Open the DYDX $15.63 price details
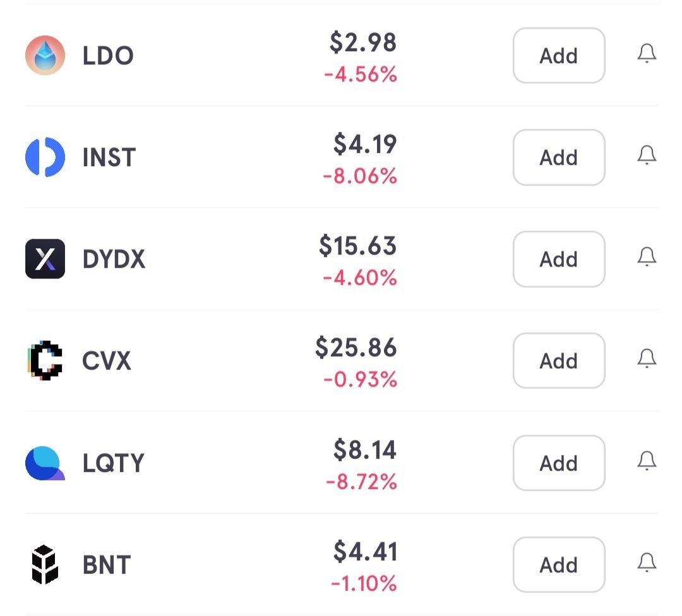Image resolution: width=682 pixels, height=616 pixels. [x=357, y=246]
